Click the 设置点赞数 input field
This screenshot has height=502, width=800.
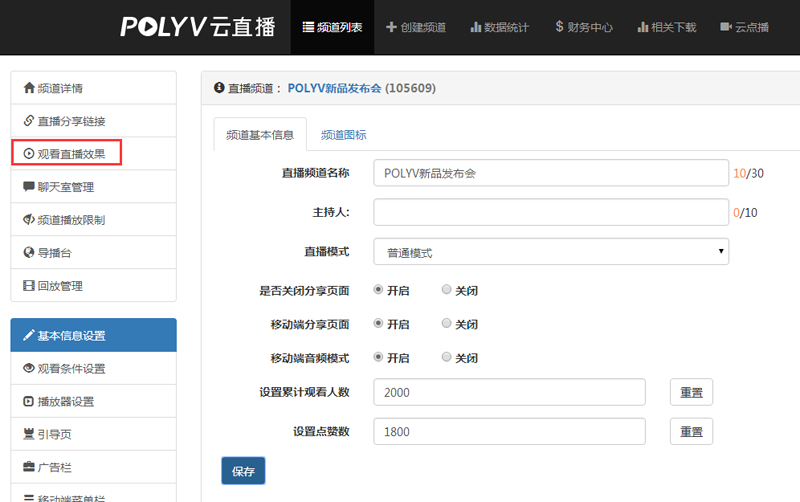pyautogui.click(x=508, y=432)
